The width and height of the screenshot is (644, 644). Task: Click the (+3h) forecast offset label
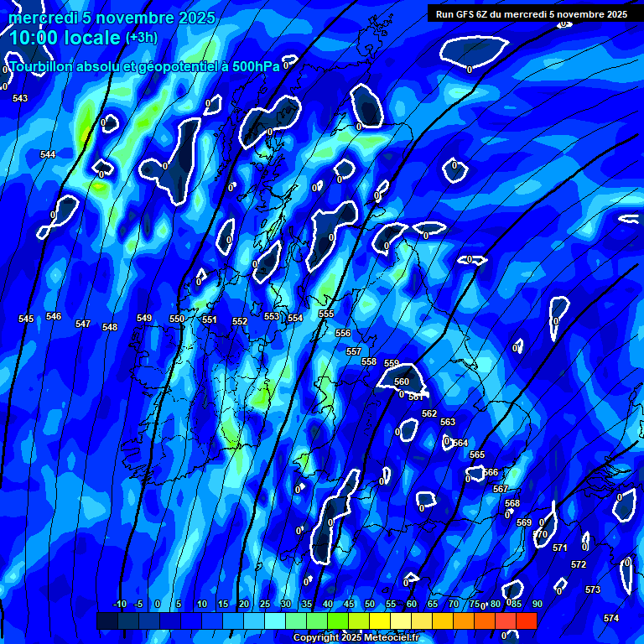tap(141, 38)
